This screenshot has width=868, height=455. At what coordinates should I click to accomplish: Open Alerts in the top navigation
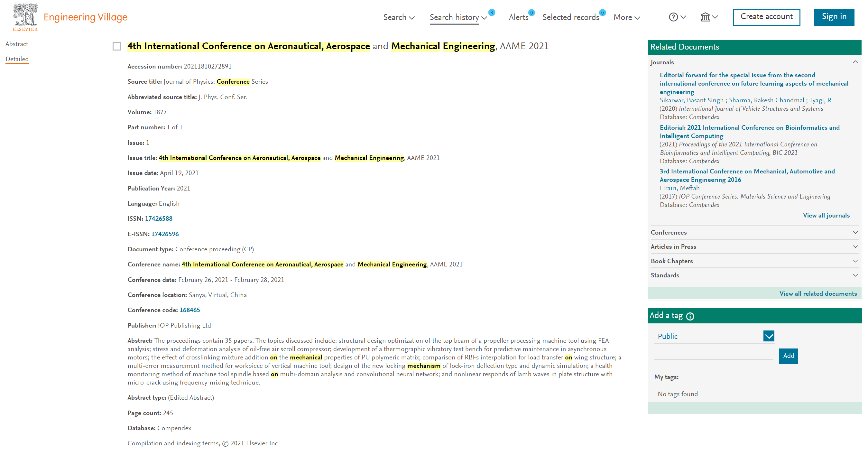coord(518,17)
